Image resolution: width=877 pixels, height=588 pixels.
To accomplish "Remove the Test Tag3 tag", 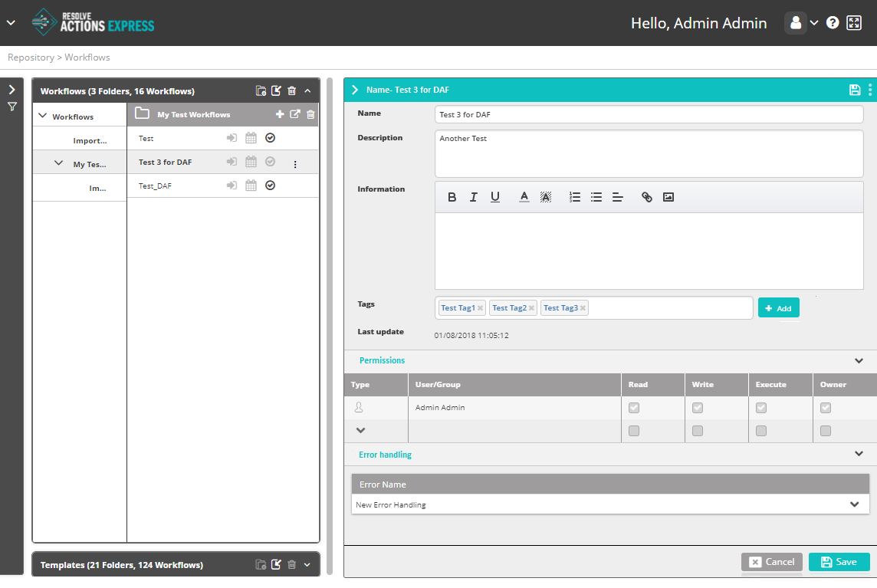I will [x=583, y=308].
